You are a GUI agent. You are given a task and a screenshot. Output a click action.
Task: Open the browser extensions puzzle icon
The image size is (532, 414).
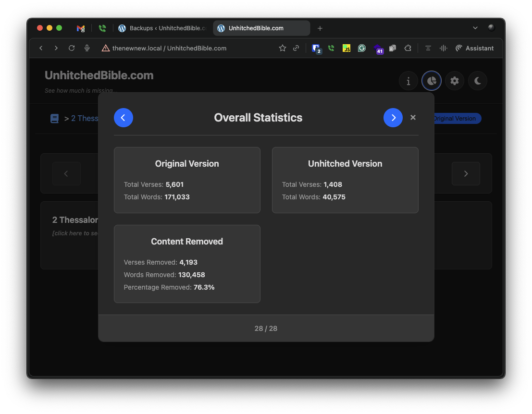click(408, 48)
